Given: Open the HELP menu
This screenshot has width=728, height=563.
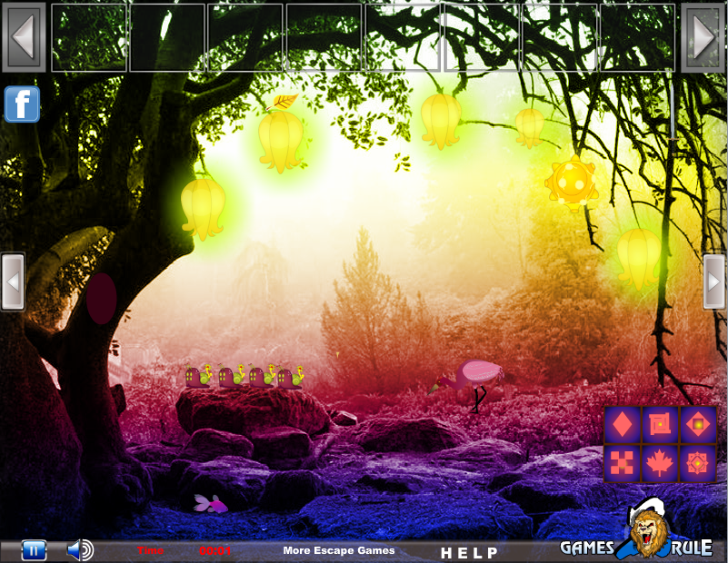Looking at the screenshot, I should [x=471, y=551].
